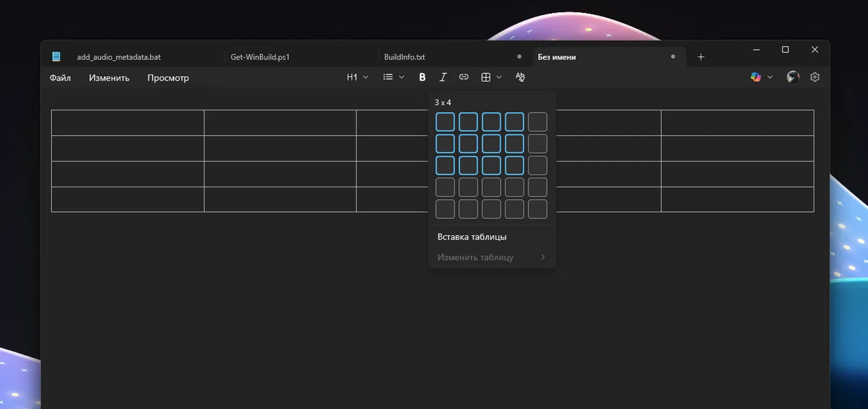Add a new tab with the plus button
The height and width of the screenshot is (409, 868).
(701, 57)
